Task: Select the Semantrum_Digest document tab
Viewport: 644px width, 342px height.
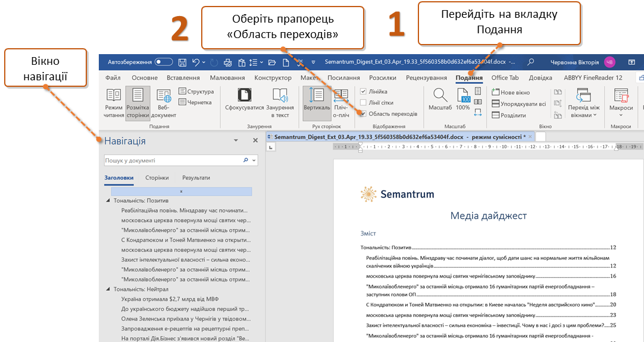Action: [x=399, y=137]
